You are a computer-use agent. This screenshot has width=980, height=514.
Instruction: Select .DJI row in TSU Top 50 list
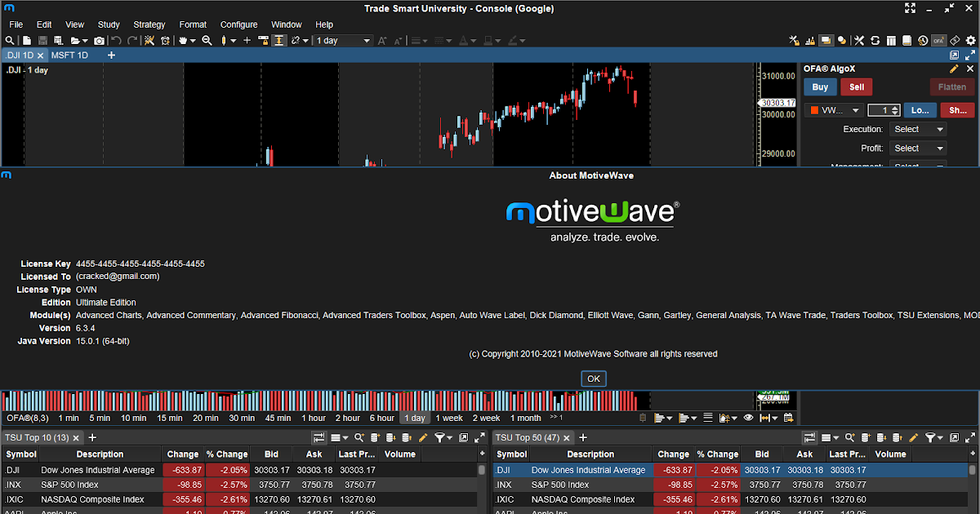pos(731,470)
